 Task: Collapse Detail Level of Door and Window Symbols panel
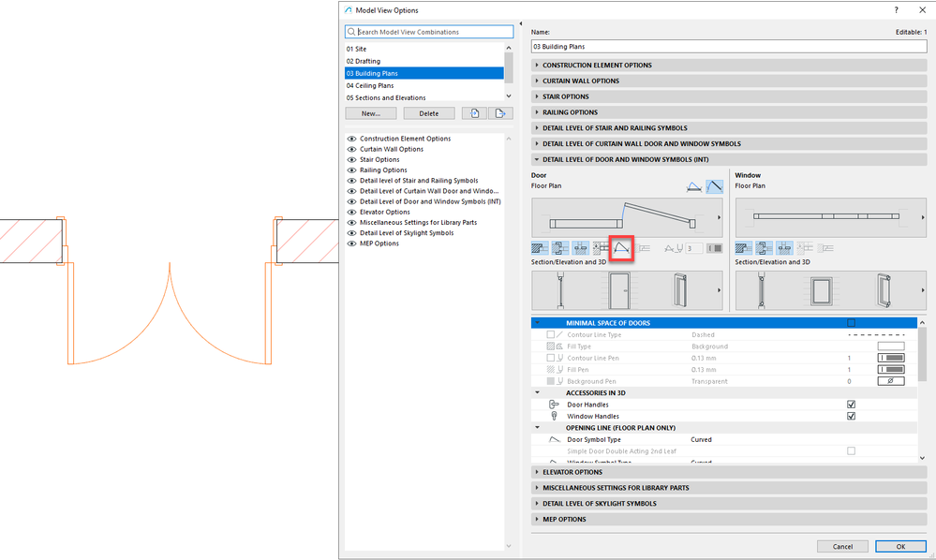pos(729,160)
